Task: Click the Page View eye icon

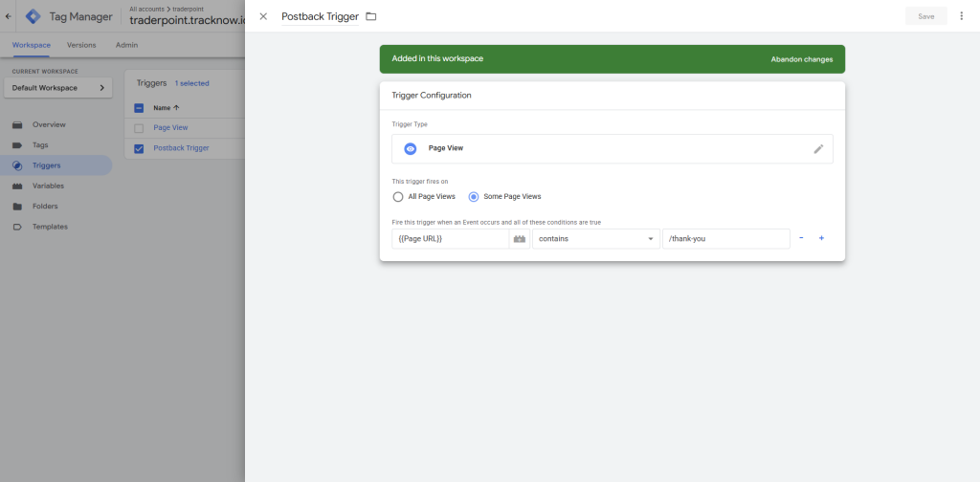Action: pos(411,149)
